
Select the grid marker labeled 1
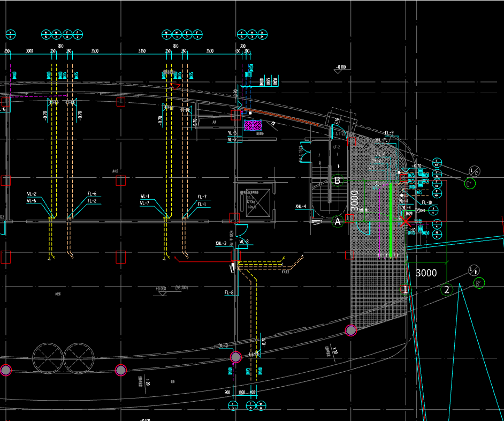(x=406, y=289)
